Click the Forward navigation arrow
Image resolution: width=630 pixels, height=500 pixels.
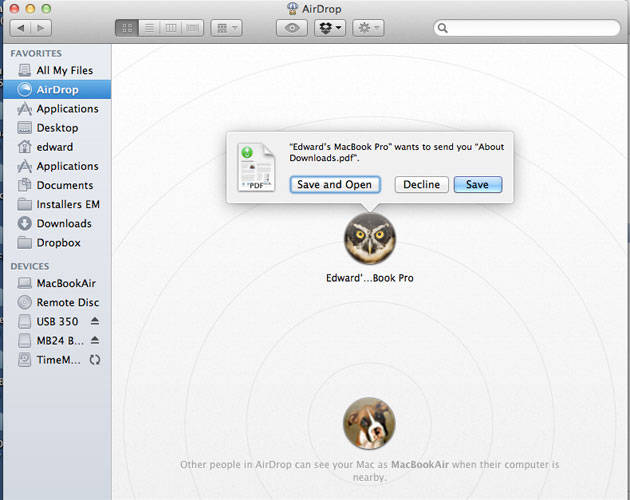pyautogui.click(x=41, y=28)
